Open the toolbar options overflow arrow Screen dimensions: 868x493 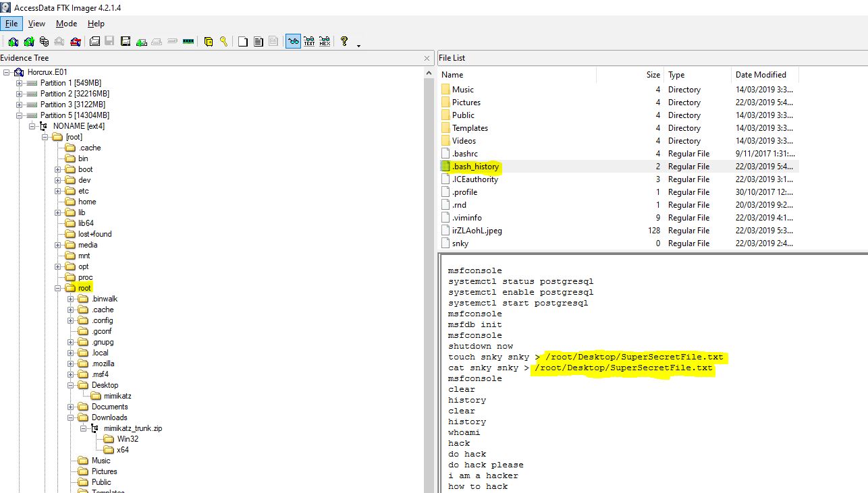click(358, 45)
